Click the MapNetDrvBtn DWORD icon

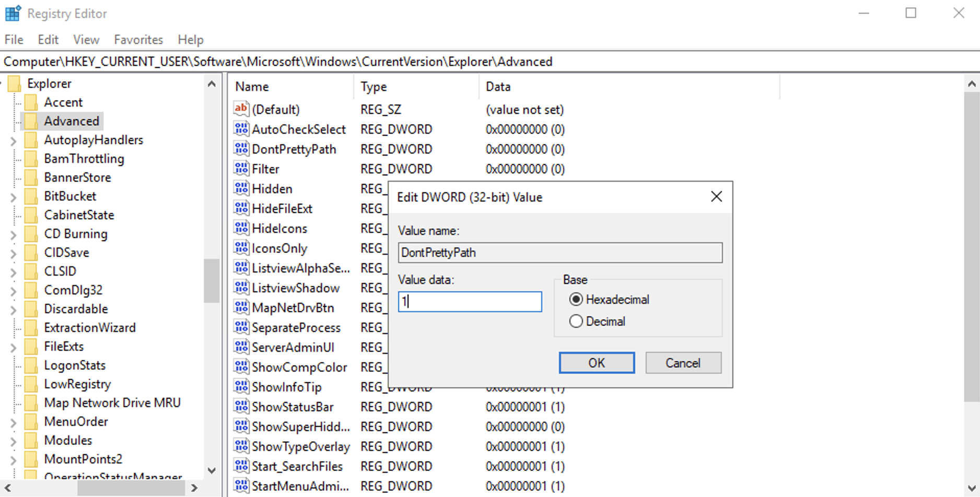241,307
